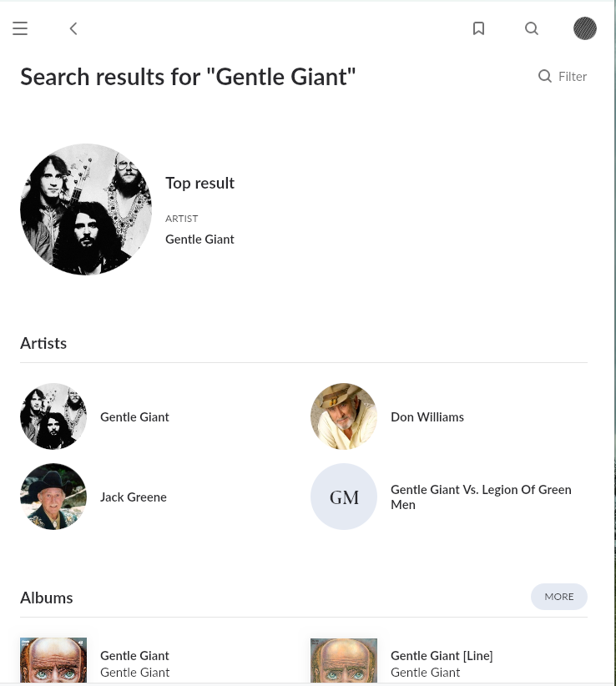Open bookmarks via the bookmark icon
The image size is (616, 686).
pos(478,28)
